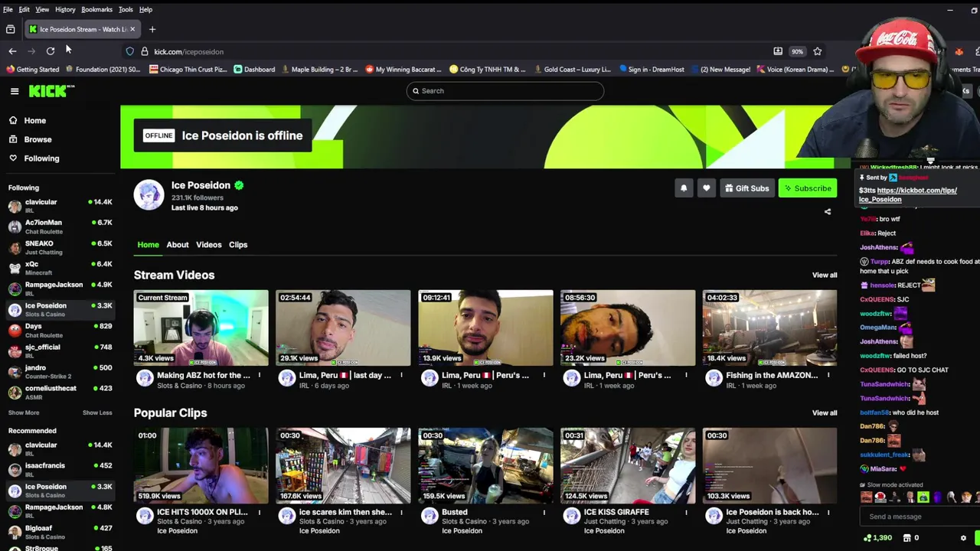Image resolution: width=980 pixels, height=551 pixels.
Task: View all Stream Videos
Action: pyautogui.click(x=825, y=275)
